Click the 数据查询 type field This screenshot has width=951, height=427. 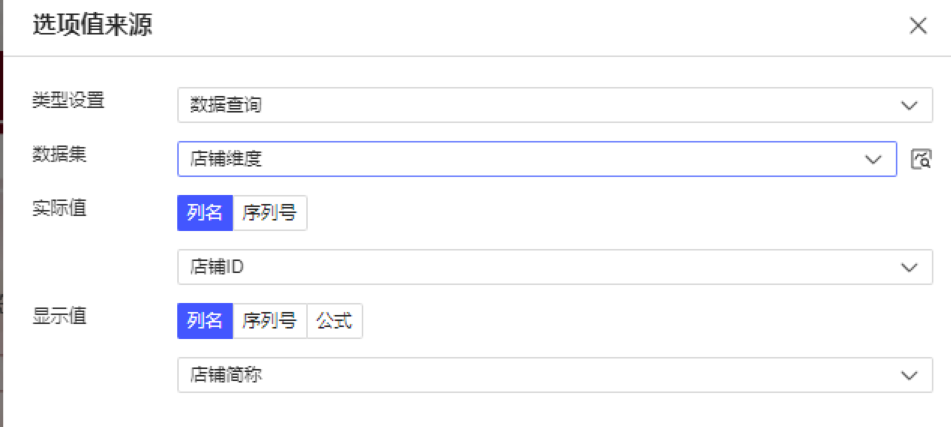click(555, 106)
